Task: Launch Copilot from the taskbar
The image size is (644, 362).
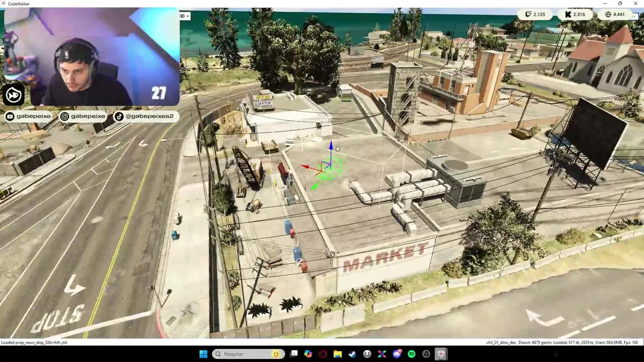Action: tap(308, 354)
